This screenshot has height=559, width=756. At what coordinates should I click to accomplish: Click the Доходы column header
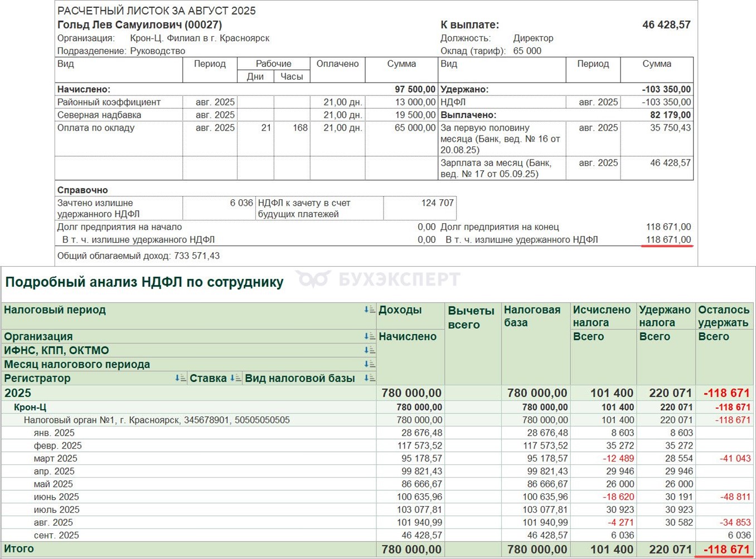(400, 310)
